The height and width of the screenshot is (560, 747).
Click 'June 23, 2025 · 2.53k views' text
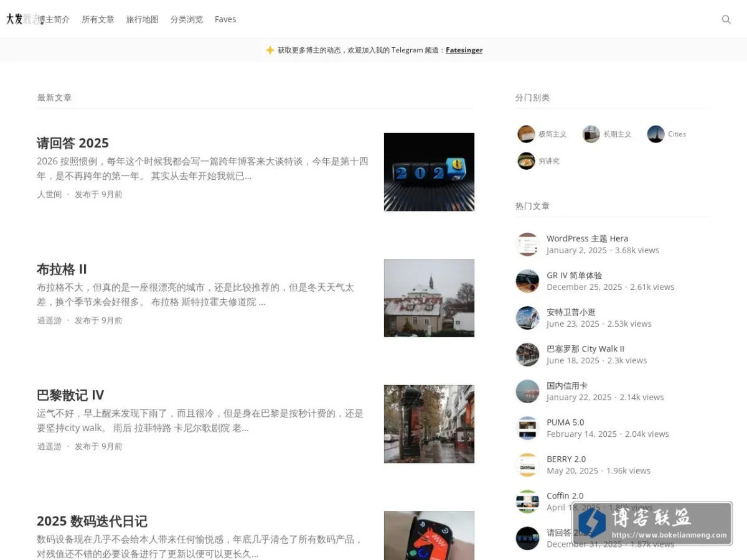coord(599,324)
